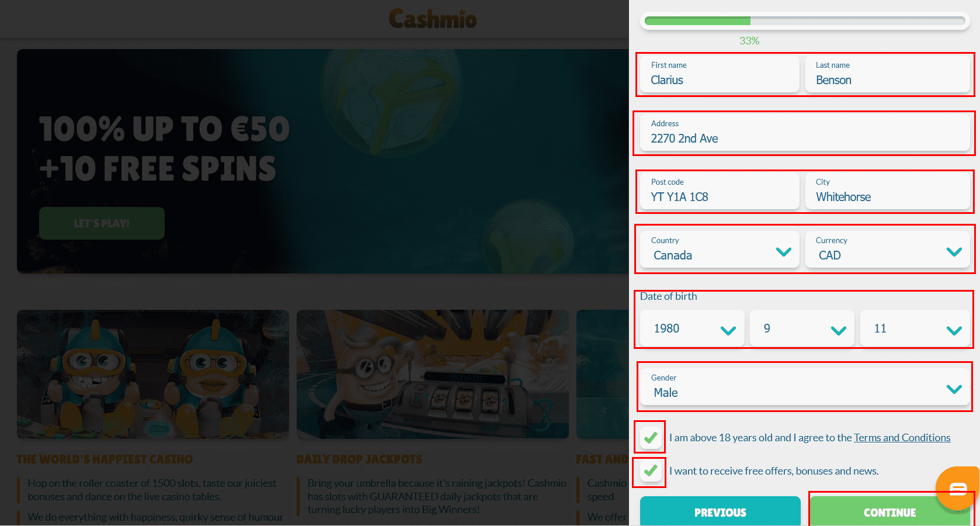980x526 pixels.
Task: Click the Gender field chevron arrow
Action: [954, 389]
